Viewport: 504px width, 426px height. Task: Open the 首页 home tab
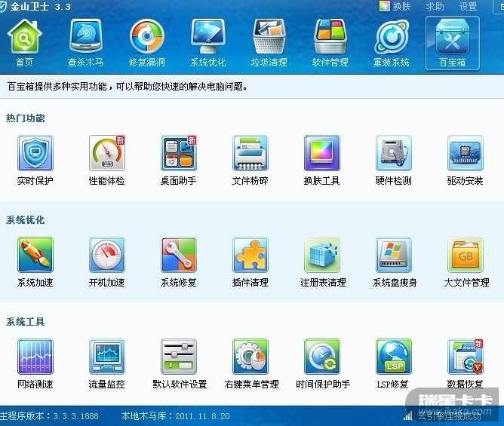click(25, 43)
